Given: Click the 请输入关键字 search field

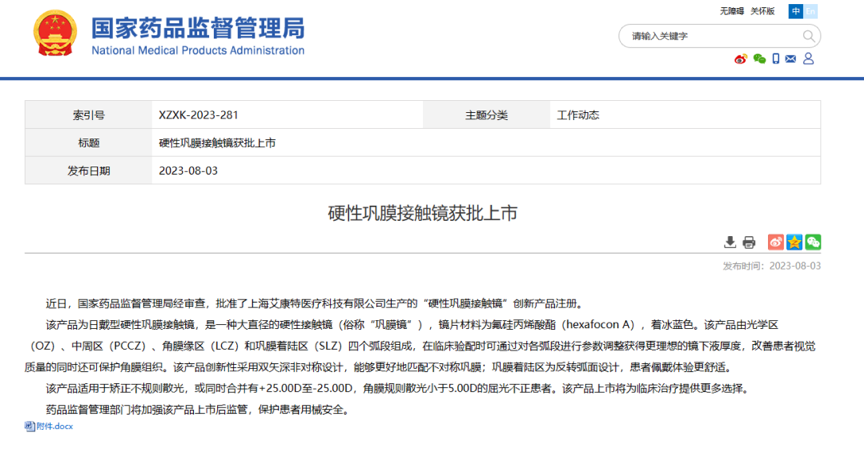Looking at the screenshot, I should [x=711, y=36].
